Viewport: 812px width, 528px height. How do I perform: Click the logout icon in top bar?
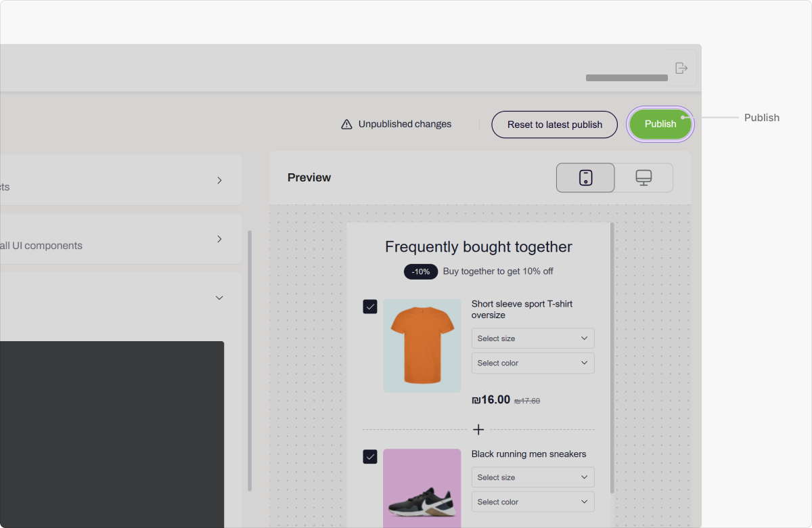681,68
